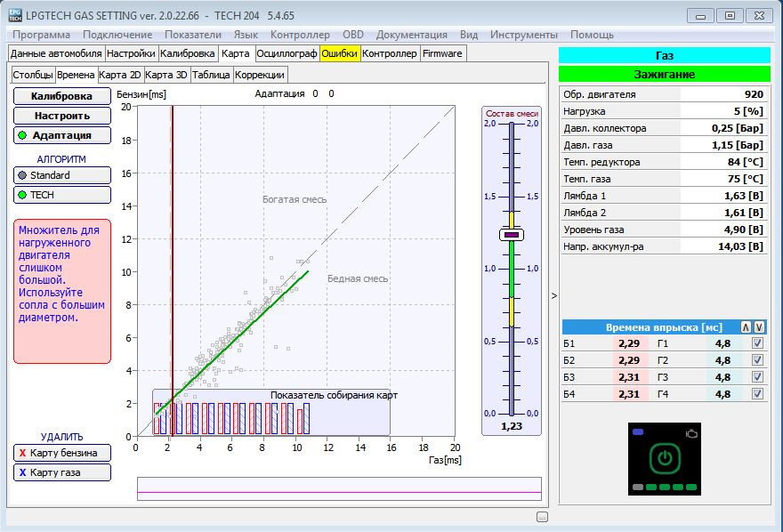Open the Показатели menu
783x532 pixels.
[x=193, y=35]
